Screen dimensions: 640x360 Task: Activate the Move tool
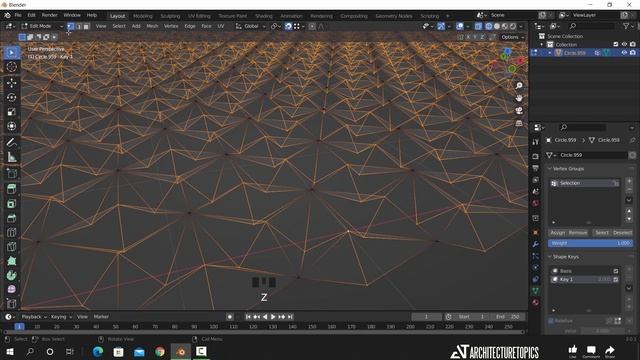click(11, 82)
